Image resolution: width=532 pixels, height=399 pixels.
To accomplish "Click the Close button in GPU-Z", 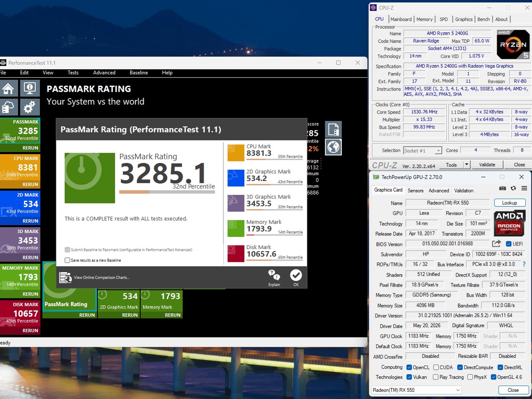I will coord(513,390).
